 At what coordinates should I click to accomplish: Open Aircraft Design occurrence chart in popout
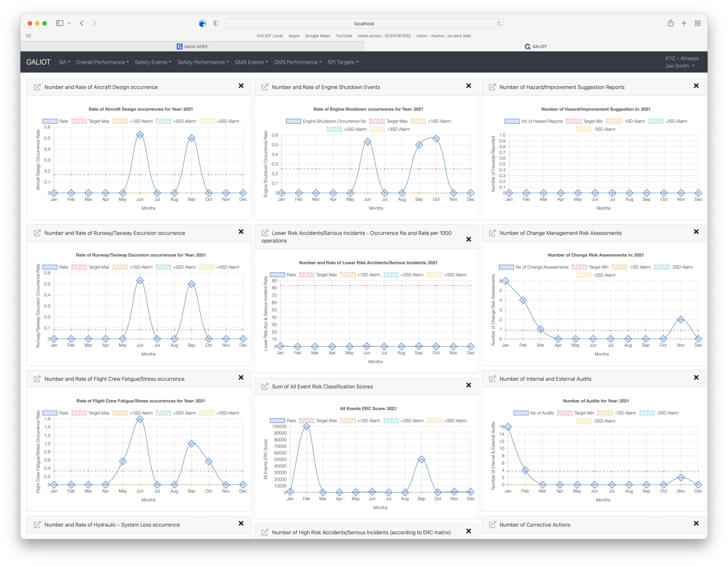click(x=37, y=87)
